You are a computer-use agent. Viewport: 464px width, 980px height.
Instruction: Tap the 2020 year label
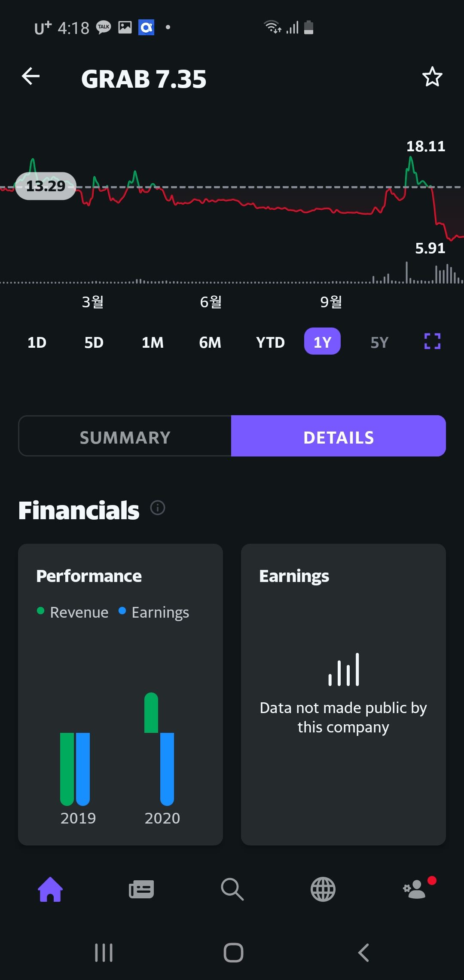click(162, 818)
